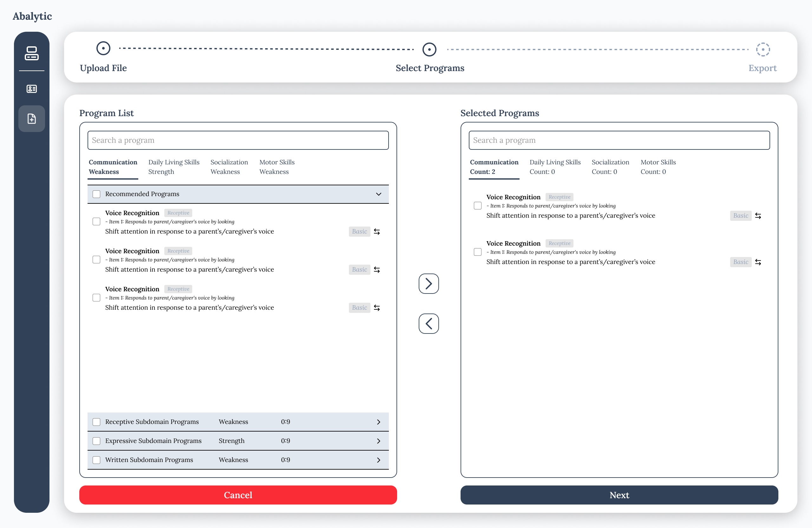The height and width of the screenshot is (528, 812).
Task: Focus the Program List search field
Action: coord(238,140)
